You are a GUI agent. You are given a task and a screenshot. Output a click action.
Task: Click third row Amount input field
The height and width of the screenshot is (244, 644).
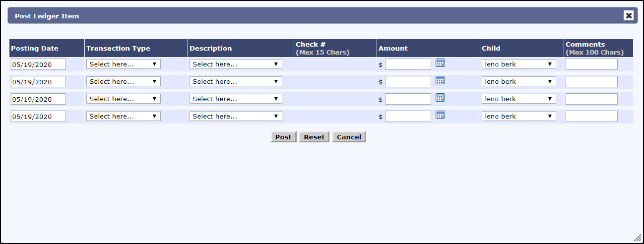408,99
